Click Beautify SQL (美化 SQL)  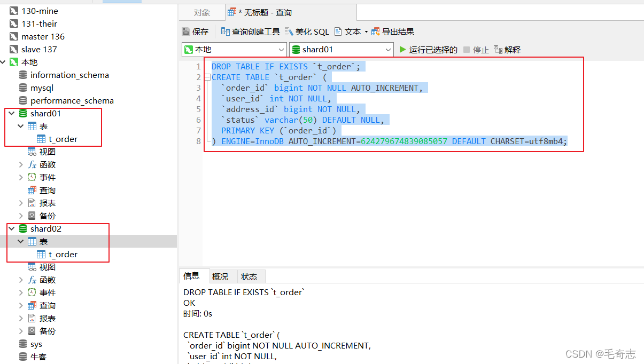(307, 32)
